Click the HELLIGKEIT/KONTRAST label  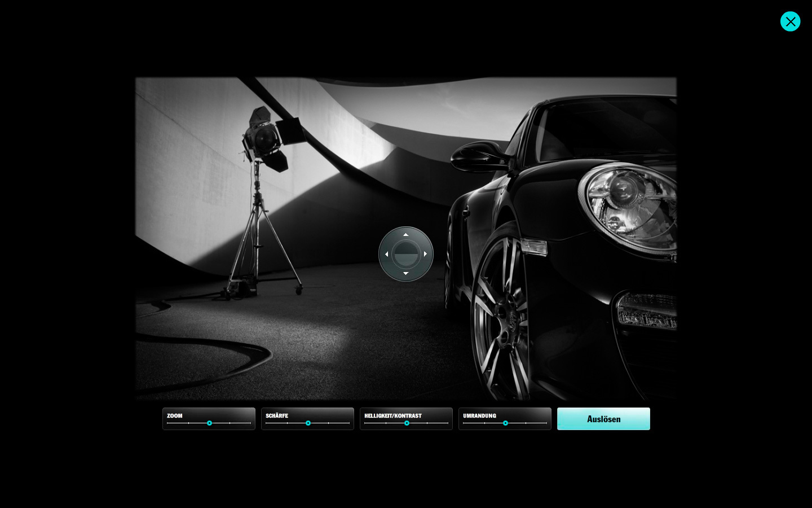click(393, 415)
